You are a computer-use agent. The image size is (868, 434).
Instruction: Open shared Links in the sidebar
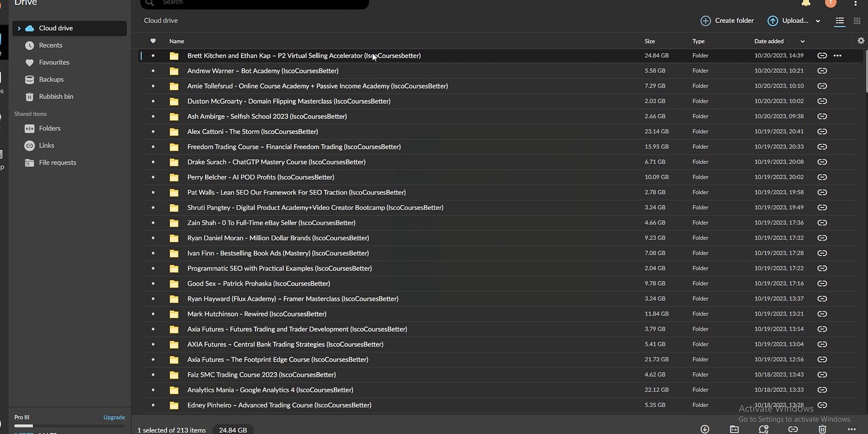[46, 145]
